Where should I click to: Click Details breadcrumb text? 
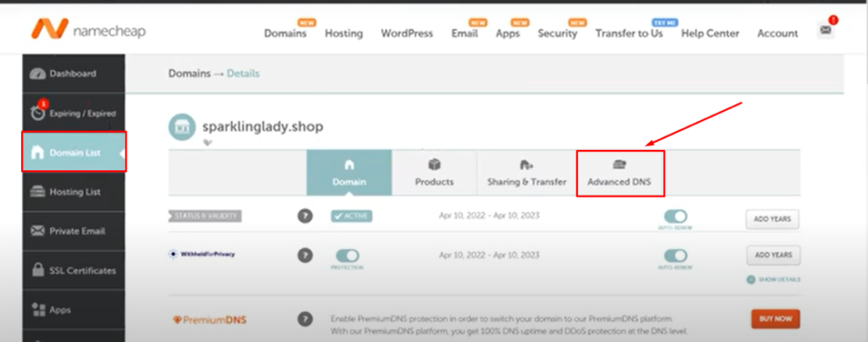click(x=243, y=73)
